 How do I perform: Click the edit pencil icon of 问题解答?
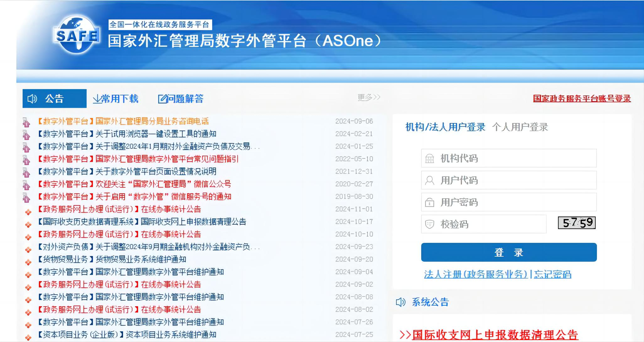(163, 99)
